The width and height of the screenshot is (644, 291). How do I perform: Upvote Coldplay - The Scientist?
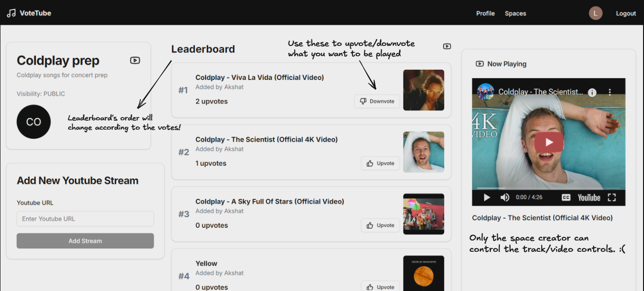[380, 163]
